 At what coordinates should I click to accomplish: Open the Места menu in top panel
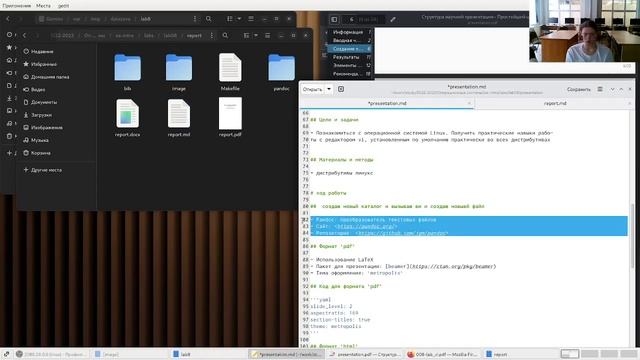pyautogui.click(x=43, y=6)
